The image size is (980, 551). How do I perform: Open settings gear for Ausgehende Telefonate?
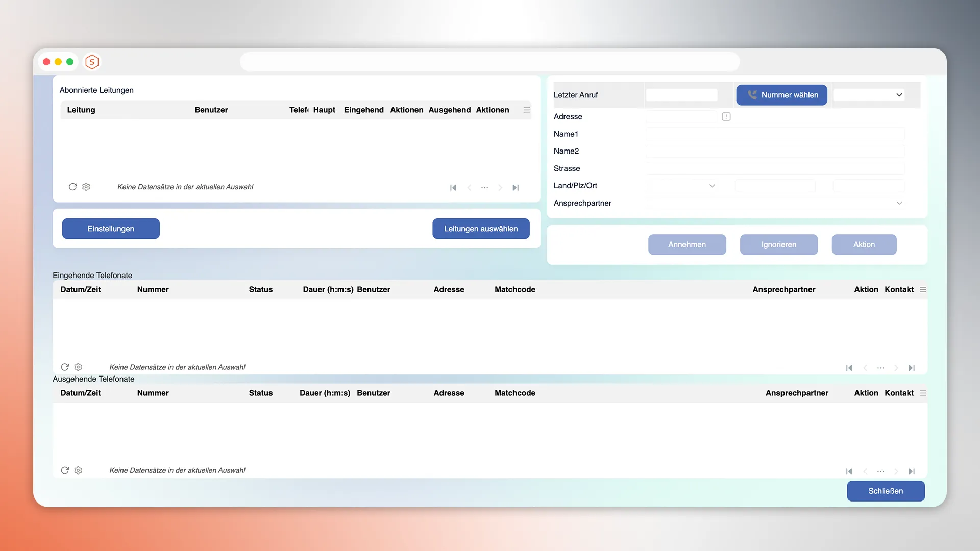click(78, 470)
